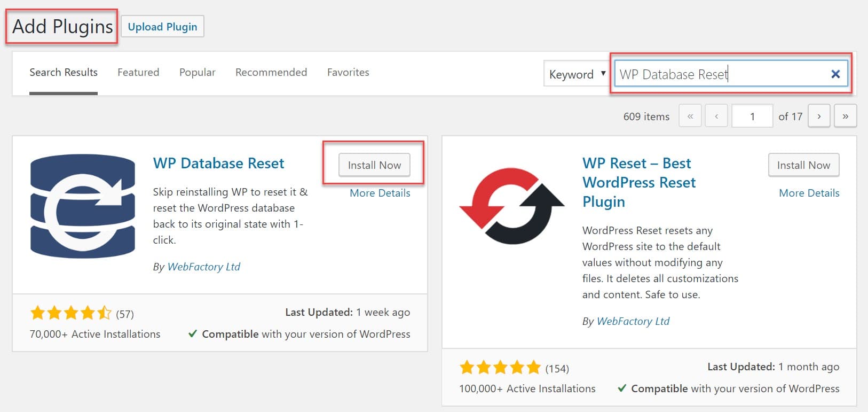
Task: Open WebFactory Ltd author link under WP Reset
Action: pos(633,321)
